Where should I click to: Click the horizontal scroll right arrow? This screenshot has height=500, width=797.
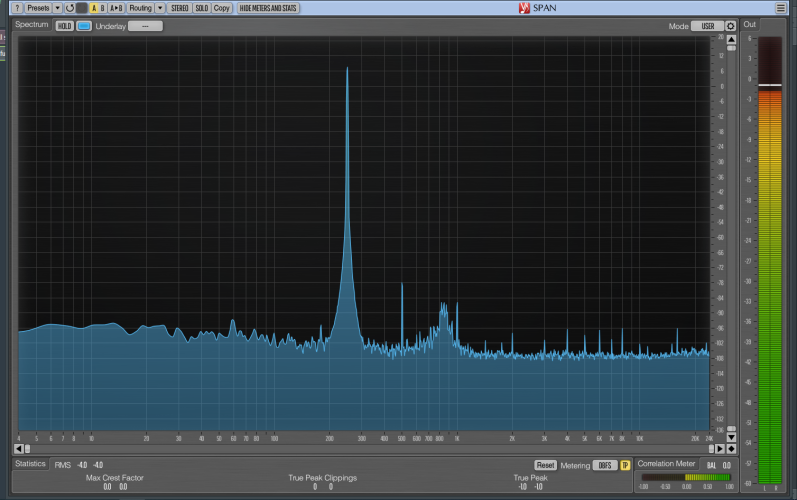(x=720, y=449)
